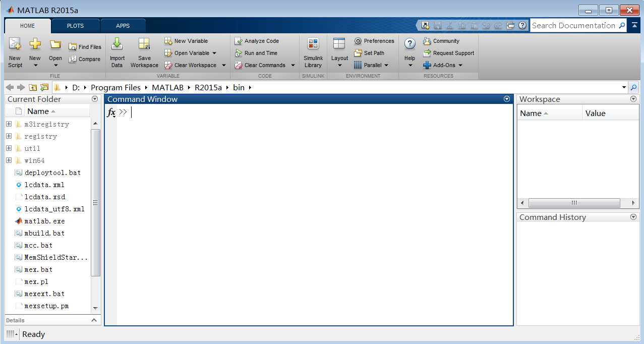Expand the Open Variable dropdown
This screenshot has width=644, height=344.
[214, 53]
